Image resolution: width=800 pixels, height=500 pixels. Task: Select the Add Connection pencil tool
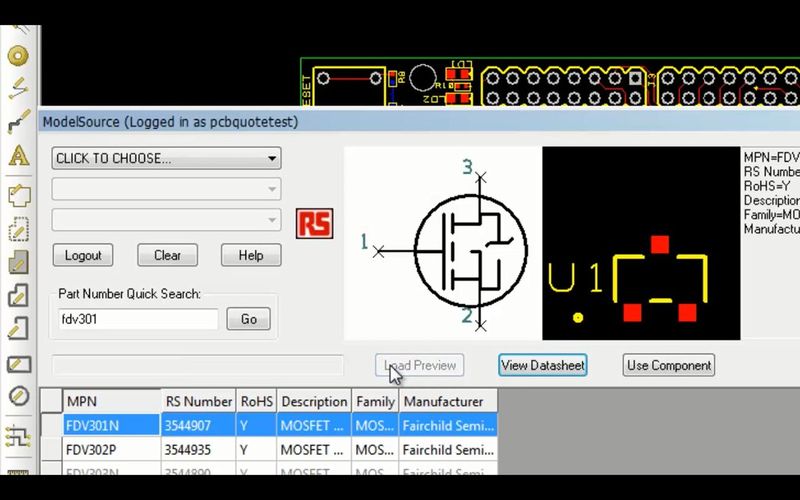tap(18, 88)
